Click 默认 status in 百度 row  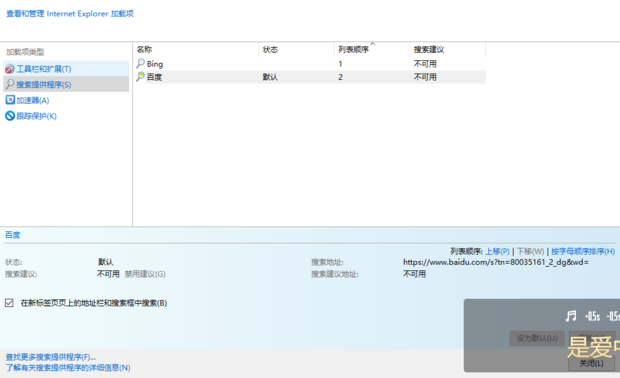point(270,77)
